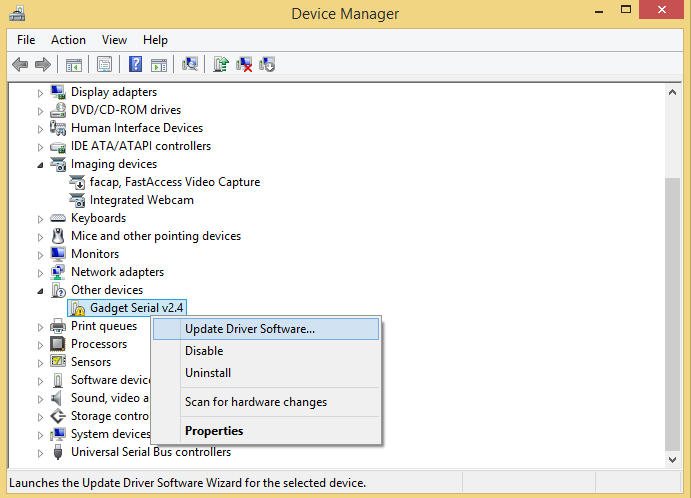Click the Disable device toolbar icon
This screenshot has width=691, height=498.
pyautogui.click(x=267, y=64)
